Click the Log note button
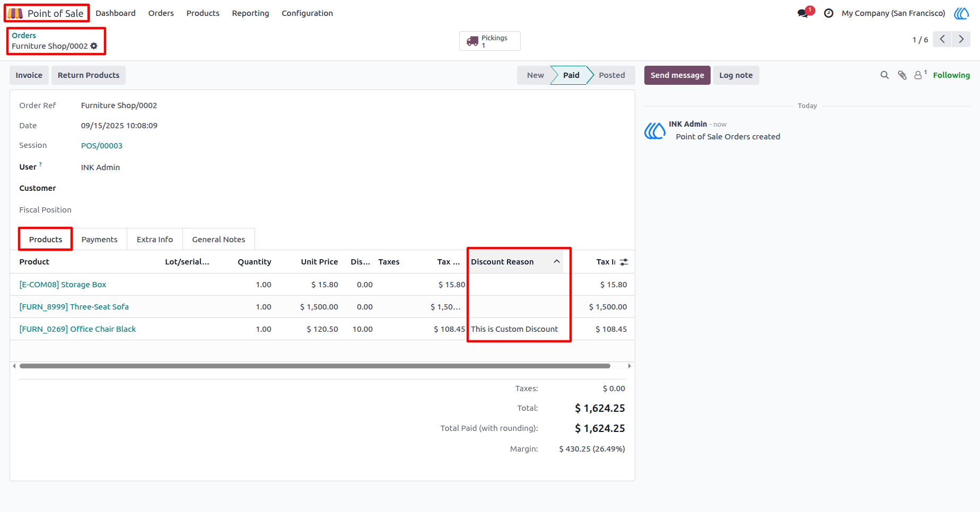 coord(736,75)
